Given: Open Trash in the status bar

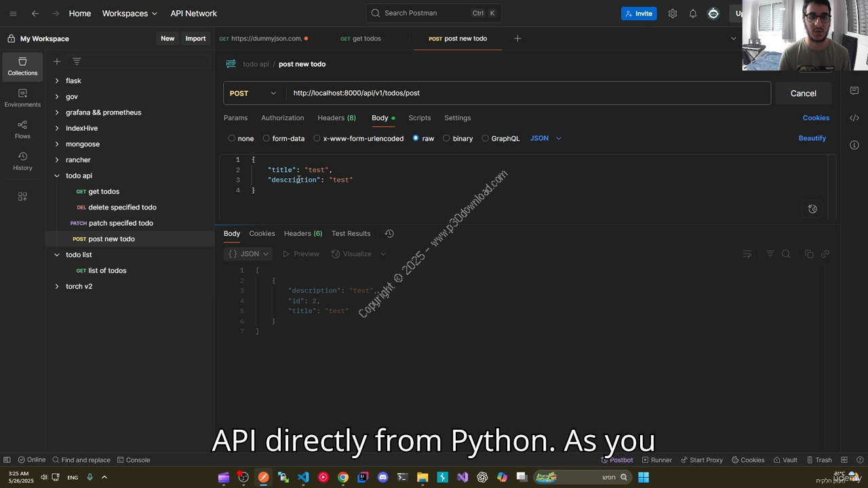Looking at the screenshot, I should pyautogui.click(x=818, y=460).
